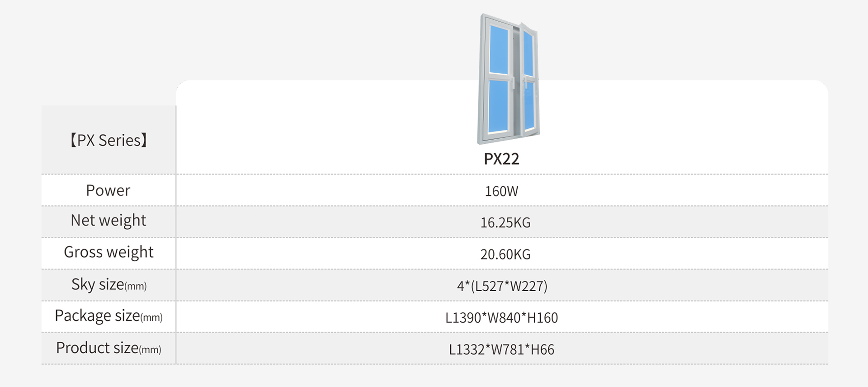
Task: Click the 20.60KG gross weight value
Action: pyautogui.click(x=505, y=254)
